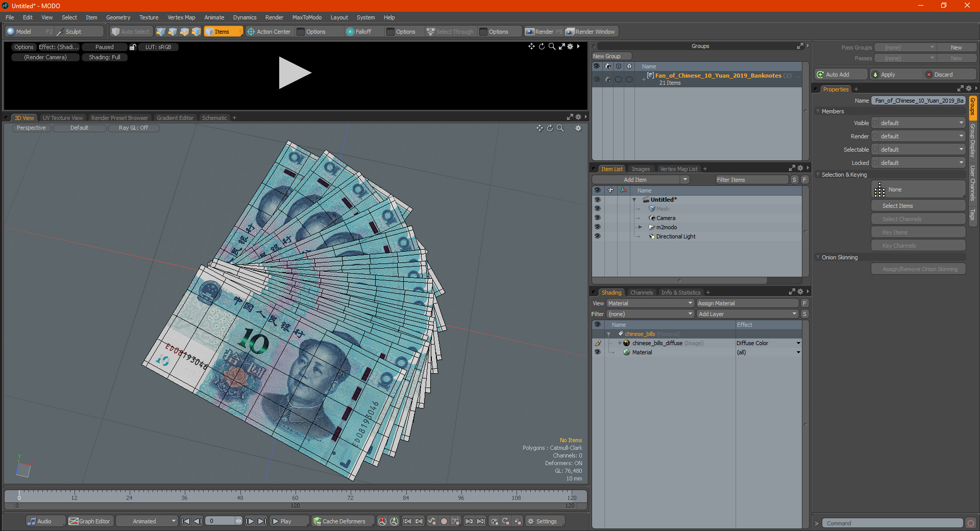Viewport: 980px width, 531px height.
Task: Rotate view icon in 3D viewport
Action: 550,128
